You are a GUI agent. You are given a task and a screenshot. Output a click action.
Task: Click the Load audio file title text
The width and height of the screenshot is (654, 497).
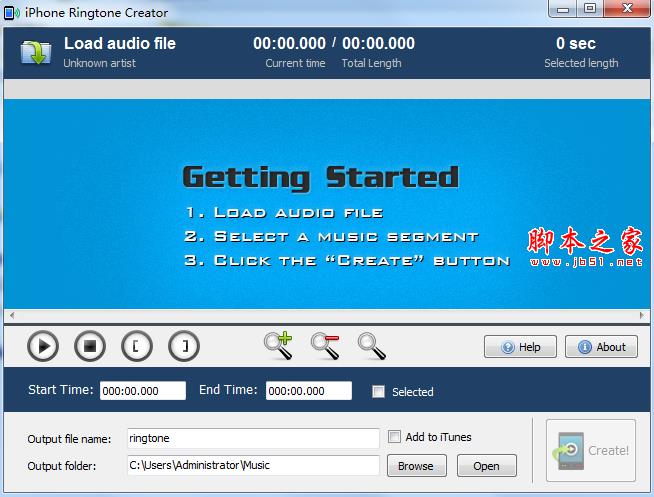(120, 43)
